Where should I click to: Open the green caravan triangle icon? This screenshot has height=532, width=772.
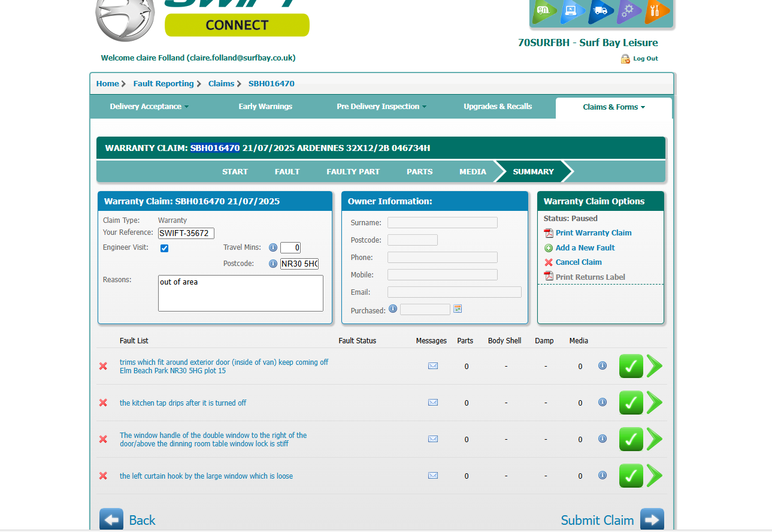[544, 11]
